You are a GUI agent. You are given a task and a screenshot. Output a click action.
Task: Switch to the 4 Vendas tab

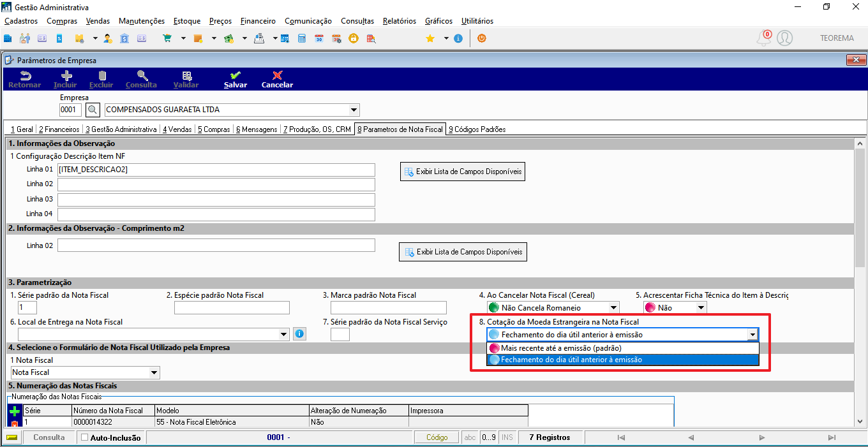[x=177, y=129]
